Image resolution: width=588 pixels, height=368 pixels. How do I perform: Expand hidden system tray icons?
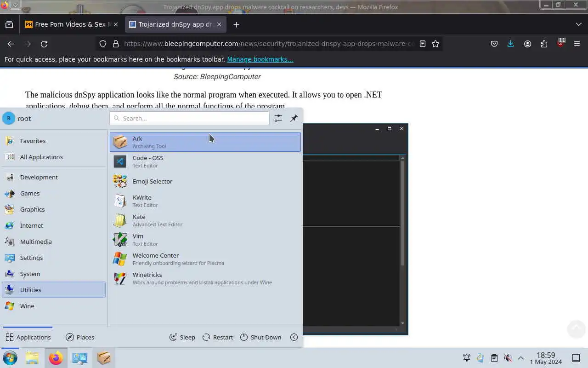click(521, 358)
